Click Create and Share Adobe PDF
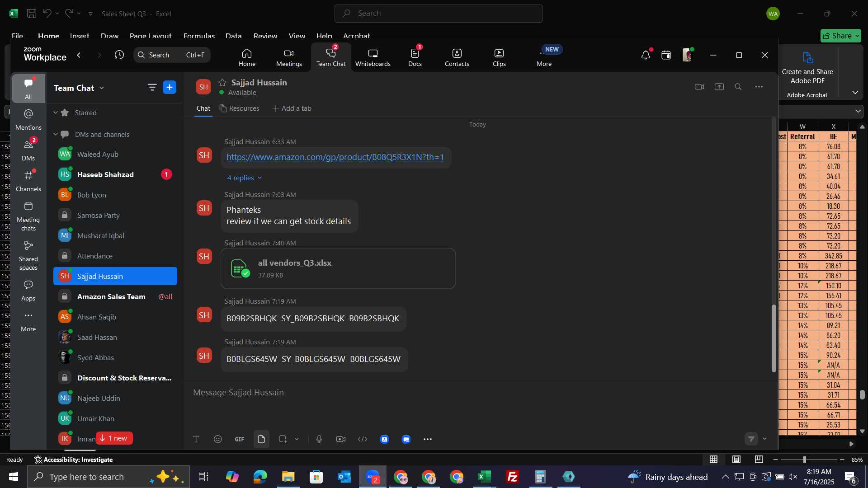The width and height of the screenshot is (868, 488). 807,69
